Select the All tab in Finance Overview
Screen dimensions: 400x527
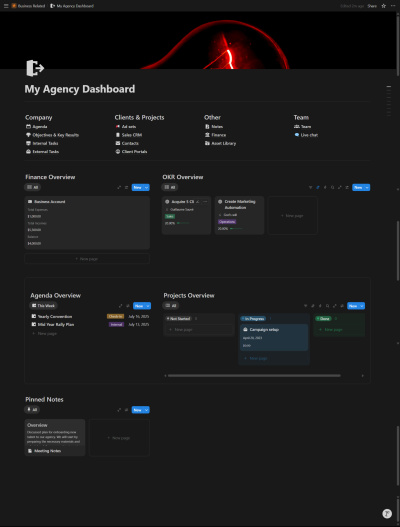point(32,187)
